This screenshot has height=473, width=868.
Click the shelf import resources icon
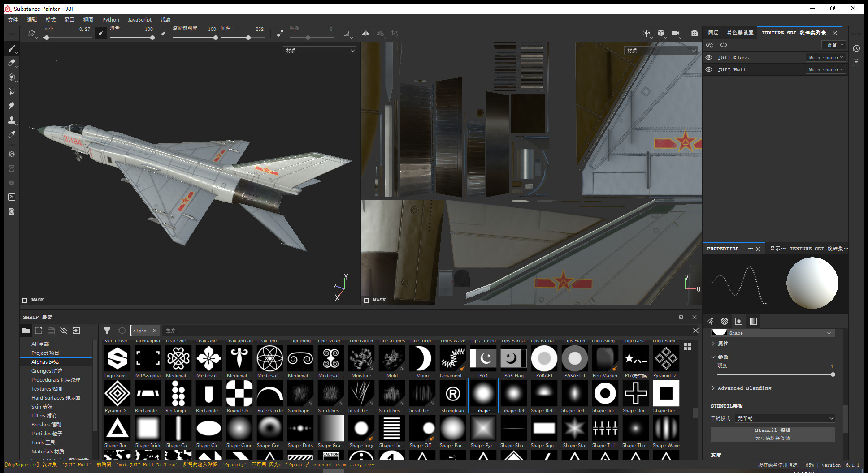(x=76, y=331)
